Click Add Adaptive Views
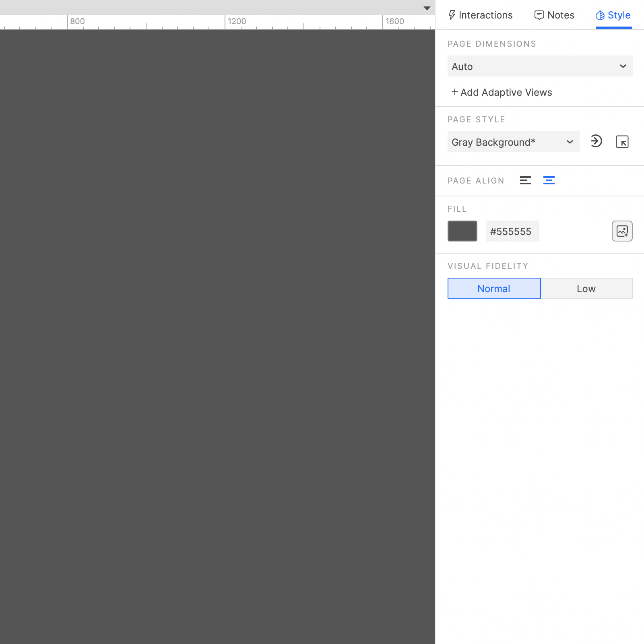644x644 pixels. coord(502,92)
